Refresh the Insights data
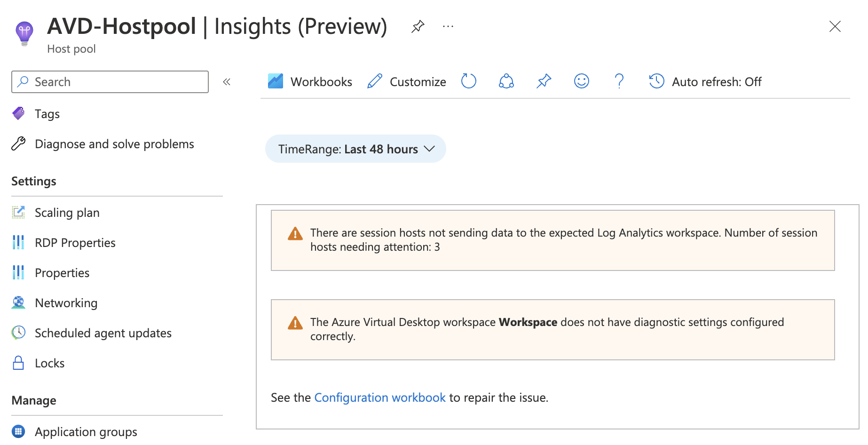Screen dimensions: 868x445 click(x=469, y=81)
